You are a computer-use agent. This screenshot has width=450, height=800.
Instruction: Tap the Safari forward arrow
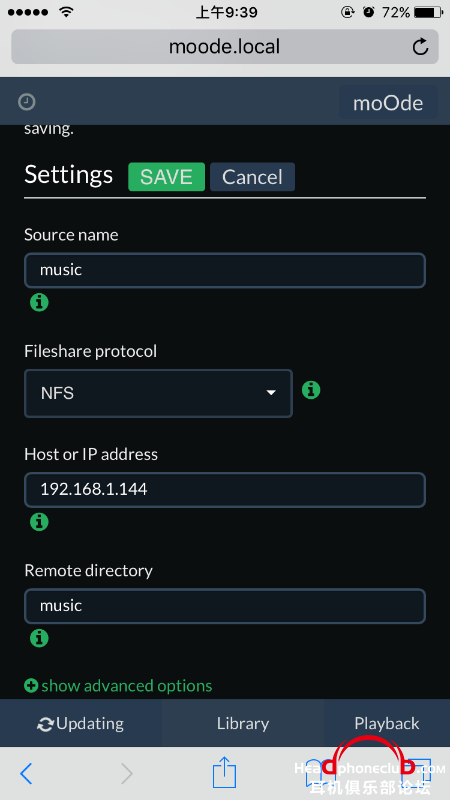pos(127,774)
